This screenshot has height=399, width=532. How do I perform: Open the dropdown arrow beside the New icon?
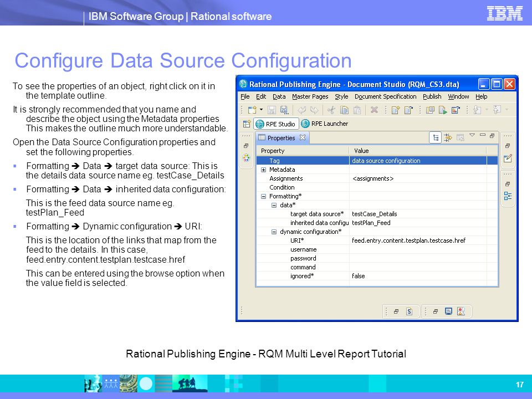click(x=261, y=110)
